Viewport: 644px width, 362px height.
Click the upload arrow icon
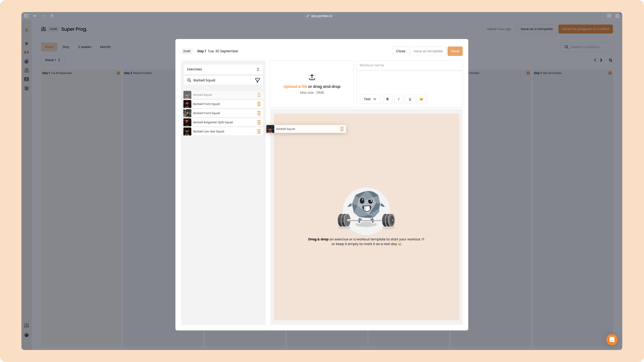(312, 77)
